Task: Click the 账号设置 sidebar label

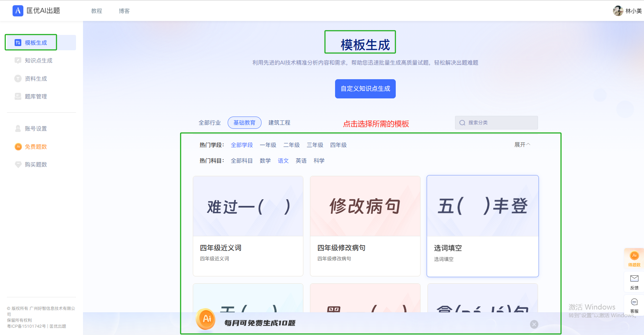Action: [x=36, y=128]
